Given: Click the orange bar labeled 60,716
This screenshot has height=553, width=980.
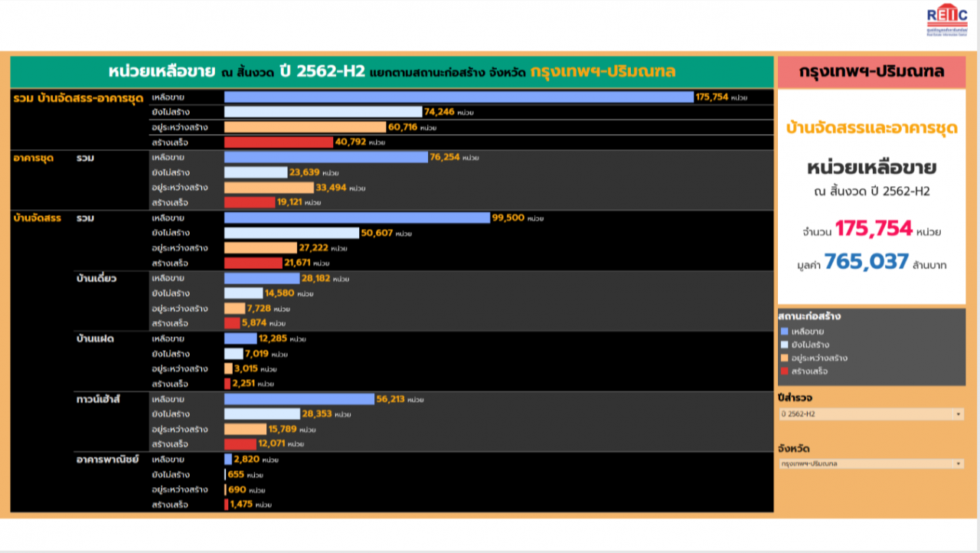Looking at the screenshot, I should 305,127.
